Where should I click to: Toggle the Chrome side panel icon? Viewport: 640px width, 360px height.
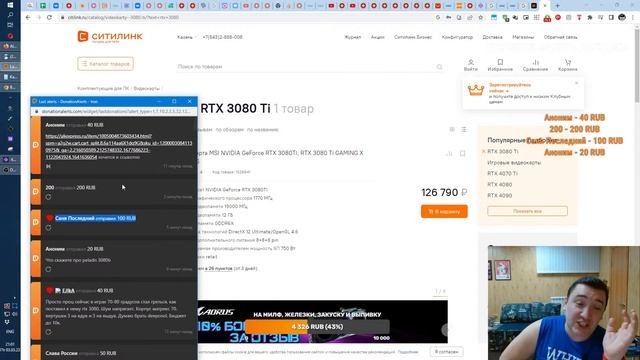pos(611,18)
